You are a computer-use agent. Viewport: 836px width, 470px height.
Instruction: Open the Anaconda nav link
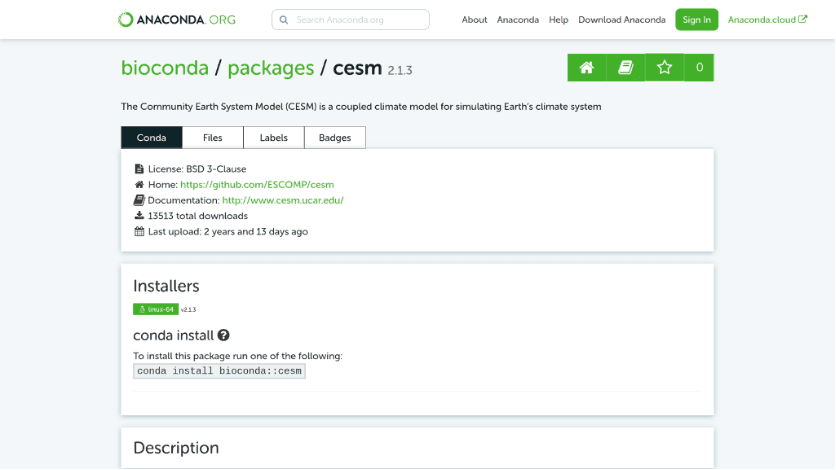[x=518, y=20]
